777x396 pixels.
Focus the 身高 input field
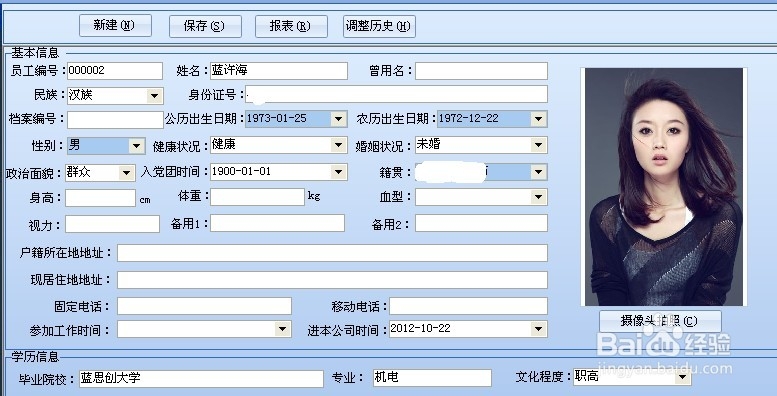tap(101, 198)
